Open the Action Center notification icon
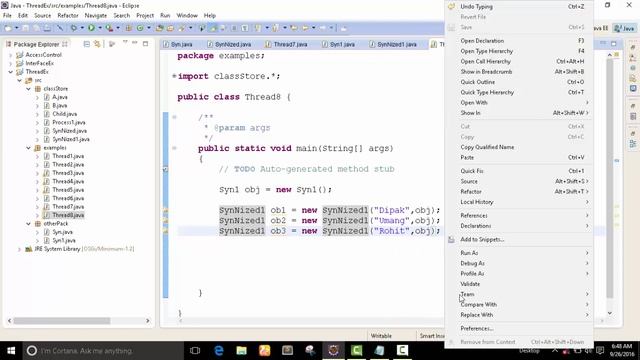Viewport: 640px width, 360px height. [x=600, y=350]
